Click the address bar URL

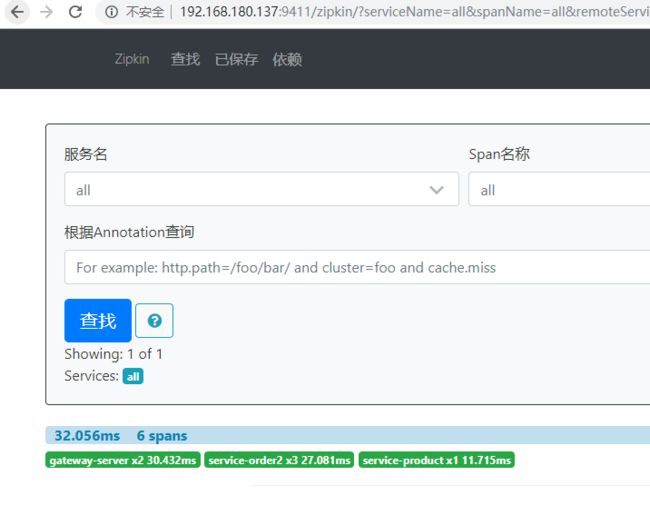(415, 12)
